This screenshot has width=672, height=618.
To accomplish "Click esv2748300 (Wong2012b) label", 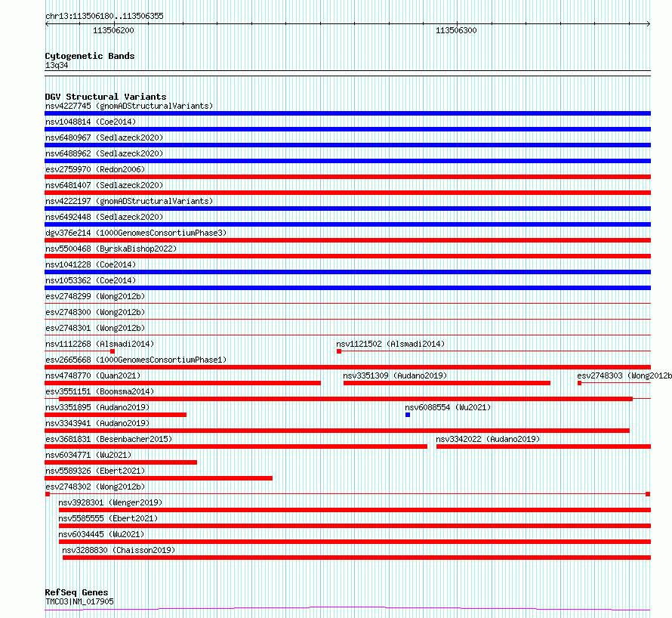I will 95,312.
